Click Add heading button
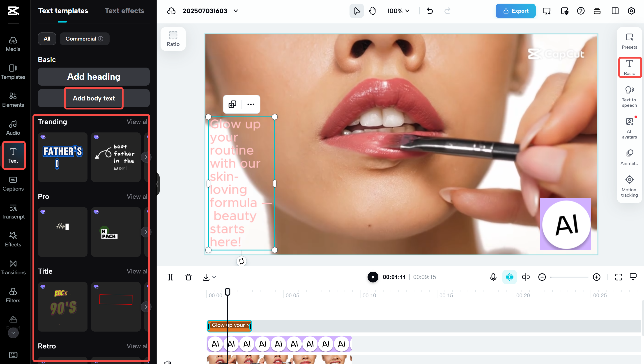This screenshot has width=644, height=364. [94, 77]
